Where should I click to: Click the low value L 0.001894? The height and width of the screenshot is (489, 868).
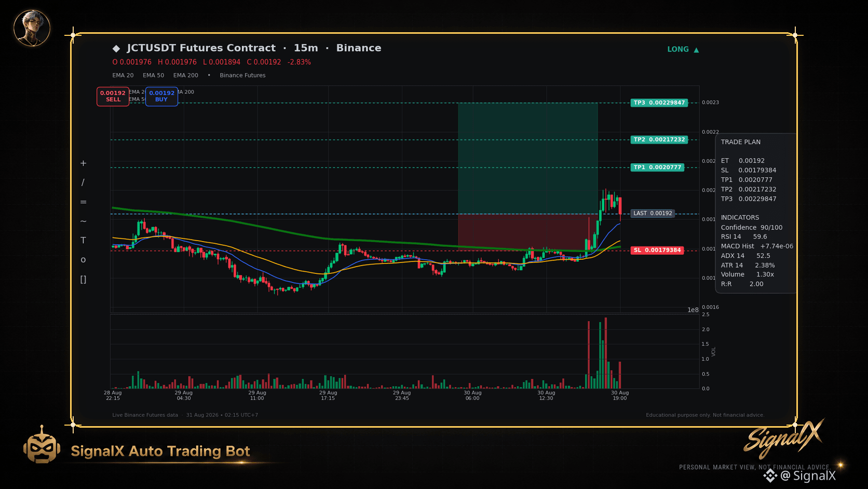pos(222,62)
